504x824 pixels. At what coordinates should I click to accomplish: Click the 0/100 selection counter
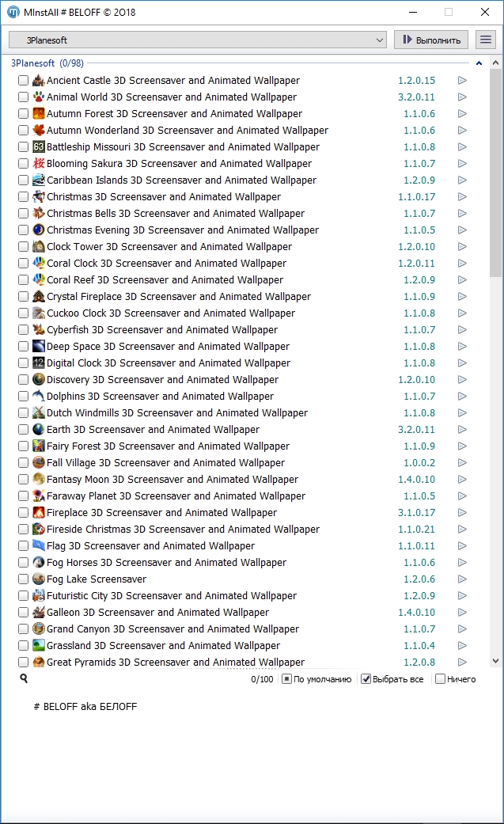(262, 679)
